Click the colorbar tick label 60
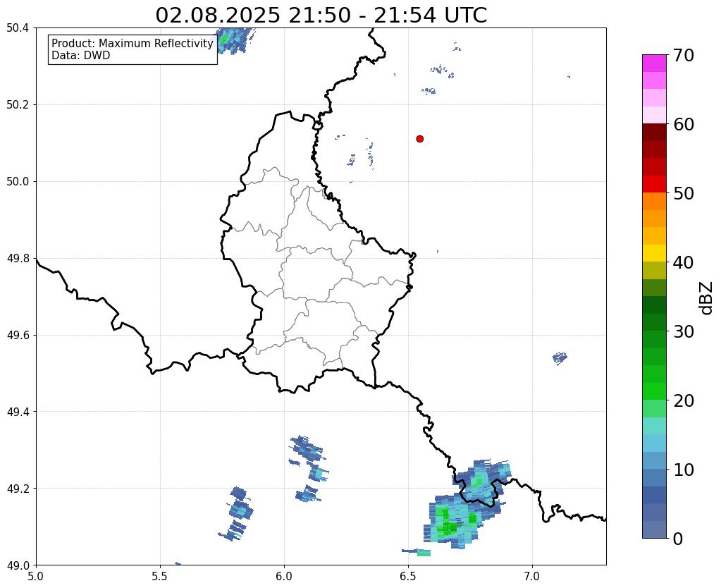This screenshot has height=588, width=721. pyautogui.click(x=684, y=124)
